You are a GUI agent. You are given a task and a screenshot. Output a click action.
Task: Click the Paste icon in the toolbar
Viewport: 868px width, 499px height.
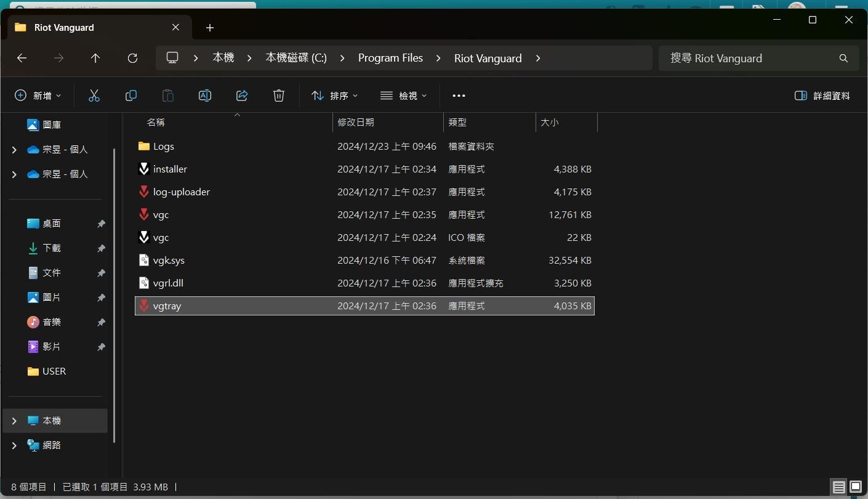click(167, 95)
